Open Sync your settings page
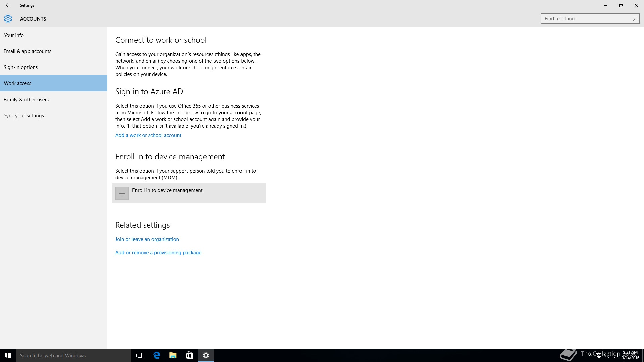 [x=24, y=115]
